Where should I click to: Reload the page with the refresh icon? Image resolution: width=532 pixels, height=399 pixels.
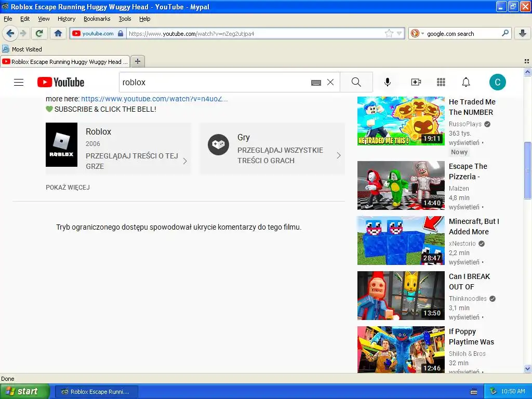coord(39,33)
